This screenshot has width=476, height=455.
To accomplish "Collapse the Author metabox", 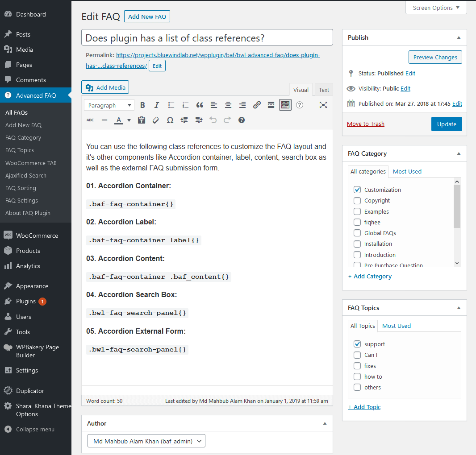I will tap(325, 423).
